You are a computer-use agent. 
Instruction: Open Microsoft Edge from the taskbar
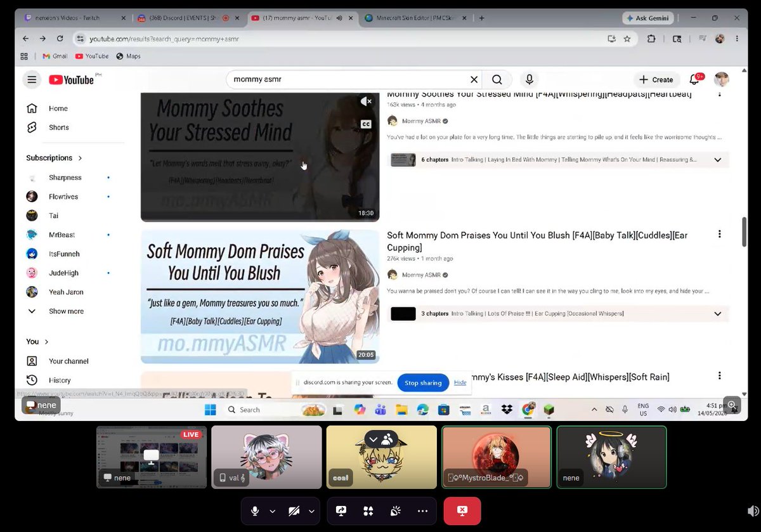[422, 410]
